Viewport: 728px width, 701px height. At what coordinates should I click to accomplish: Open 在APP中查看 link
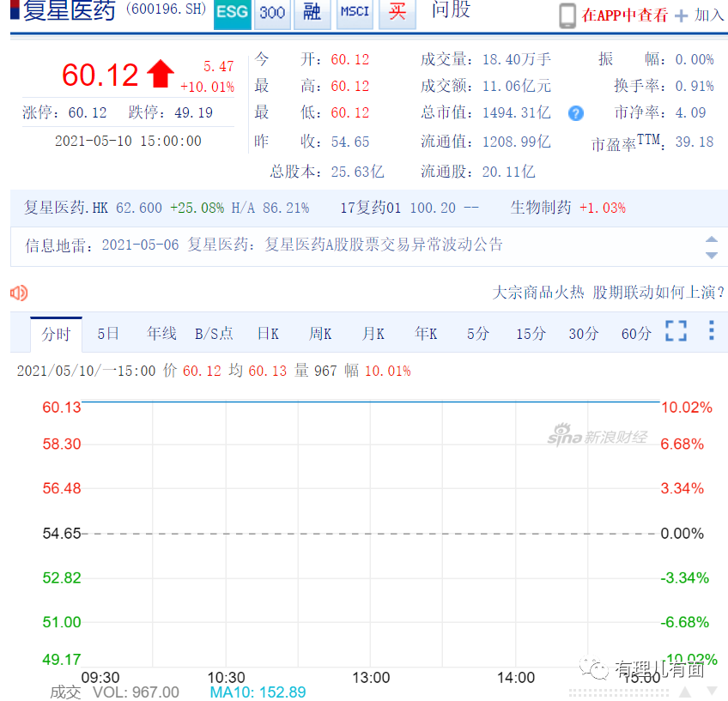click(624, 15)
